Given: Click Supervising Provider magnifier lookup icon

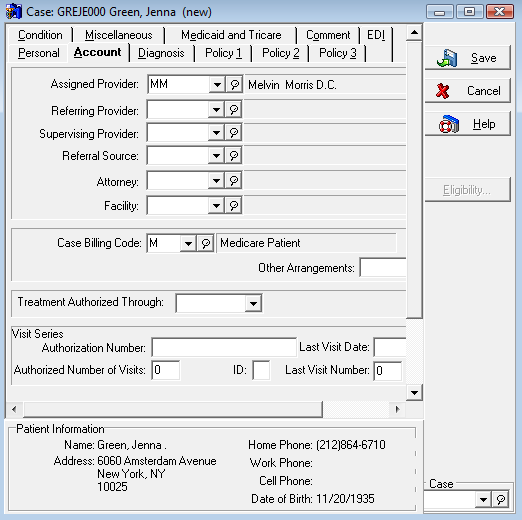Looking at the screenshot, I should point(233,133).
